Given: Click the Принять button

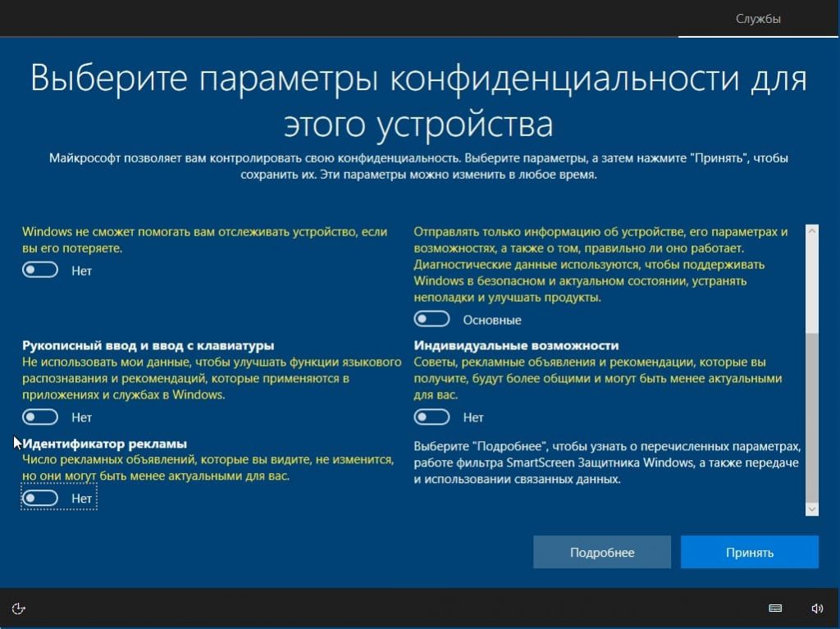Looking at the screenshot, I should (749, 552).
